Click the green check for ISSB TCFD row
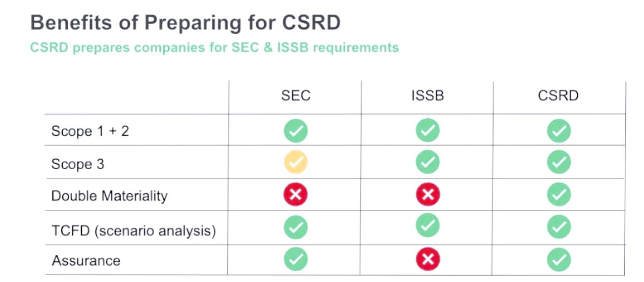 (428, 226)
